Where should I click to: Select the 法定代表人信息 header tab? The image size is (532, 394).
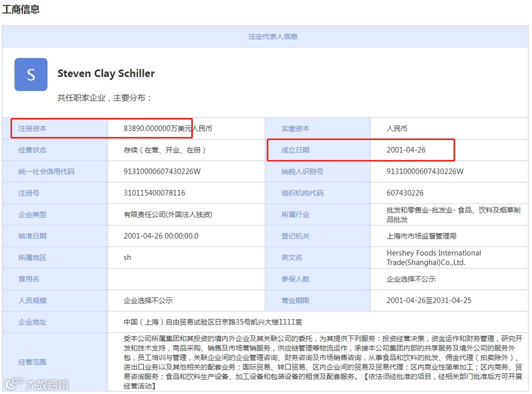click(272, 36)
